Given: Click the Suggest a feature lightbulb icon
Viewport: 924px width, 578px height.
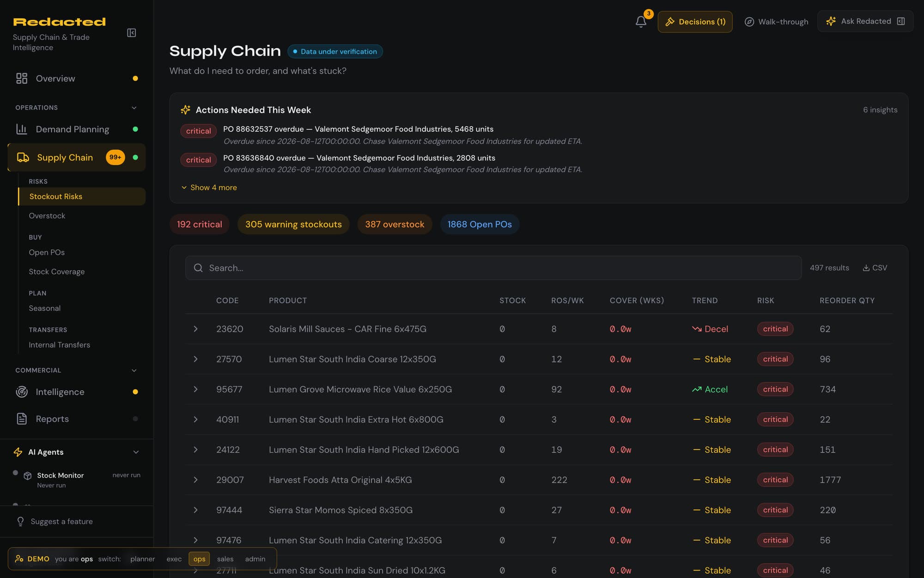Looking at the screenshot, I should tap(20, 522).
